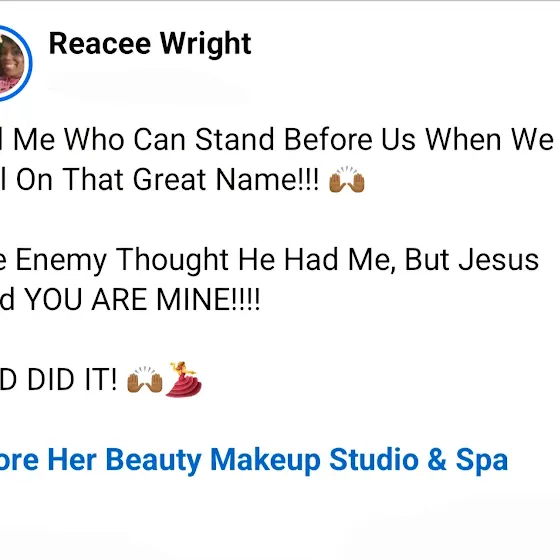The height and width of the screenshot is (560, 560).
Task: Click the text 'DID IT!'
Action: tap(72, 379)
